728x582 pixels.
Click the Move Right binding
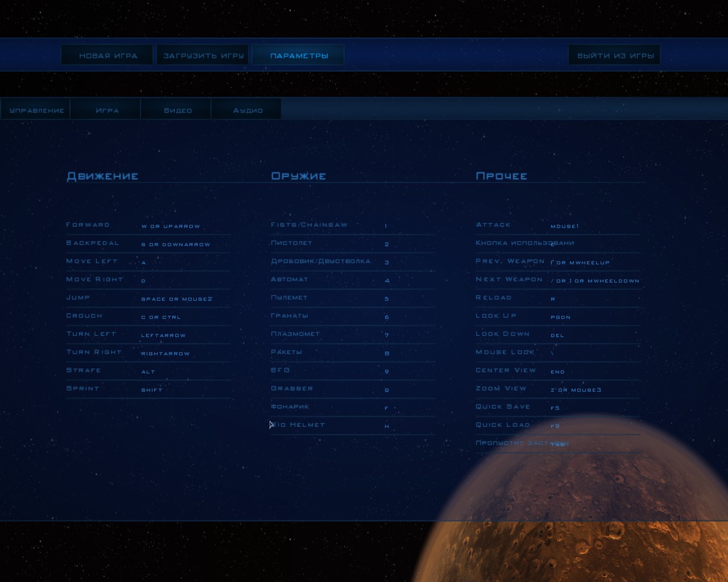[148, 280]
